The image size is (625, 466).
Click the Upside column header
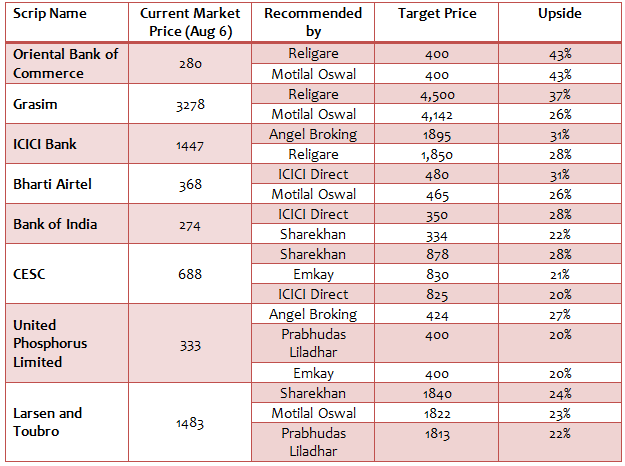click(559, 14)
